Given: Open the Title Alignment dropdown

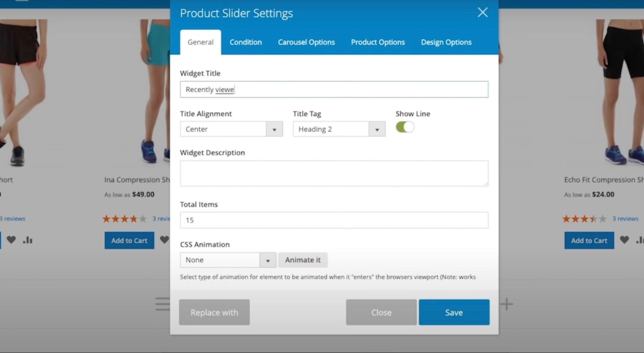Looking at the screenshot, I should coord(231,129).
